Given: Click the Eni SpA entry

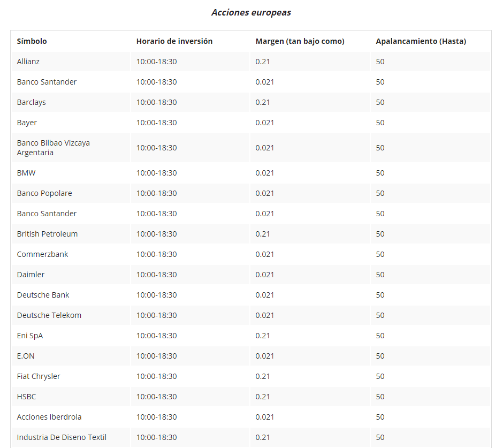Looking at the screenshot, I should [30, 336].
